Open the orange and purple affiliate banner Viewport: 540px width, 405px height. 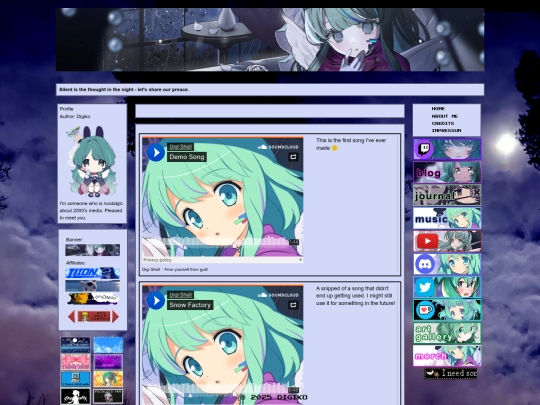point(93,299)
